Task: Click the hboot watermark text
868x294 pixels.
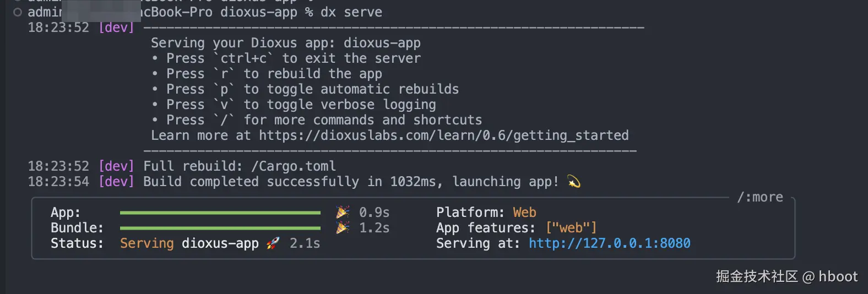Action: [838, 276]
